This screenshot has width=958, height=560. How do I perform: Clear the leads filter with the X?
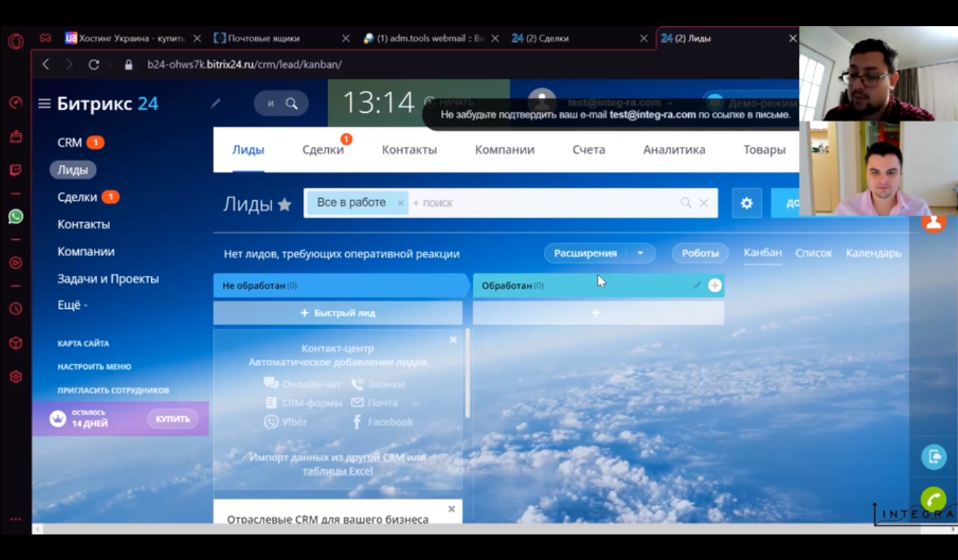tap(704, 203)
